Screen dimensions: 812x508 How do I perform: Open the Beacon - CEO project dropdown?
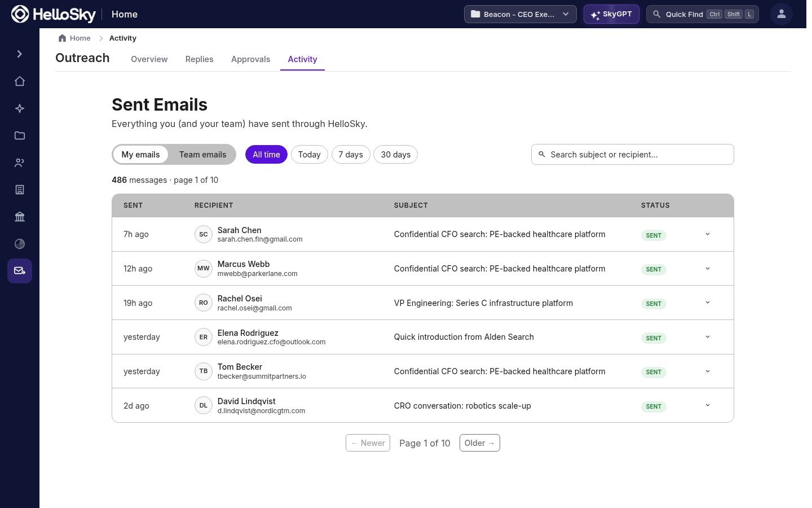tap(520, 14)
